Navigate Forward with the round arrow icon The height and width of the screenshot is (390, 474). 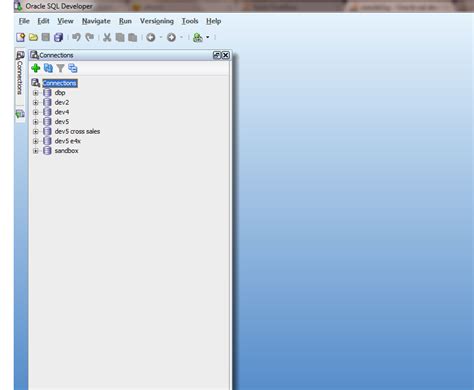point(171,37)
